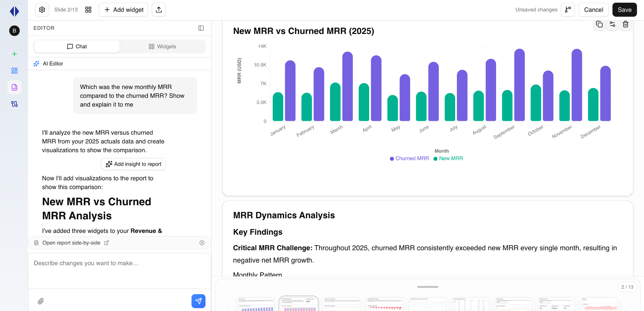Click the December Churned MRR purple bar
The width and height of the screenshot is (644, 311).
[605, 94]
